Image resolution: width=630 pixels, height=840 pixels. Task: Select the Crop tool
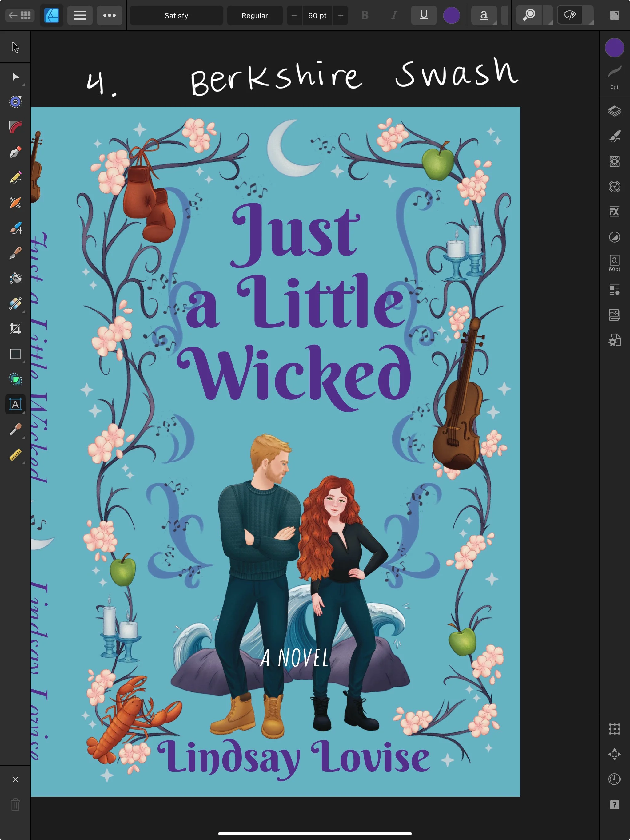point(15,328)
